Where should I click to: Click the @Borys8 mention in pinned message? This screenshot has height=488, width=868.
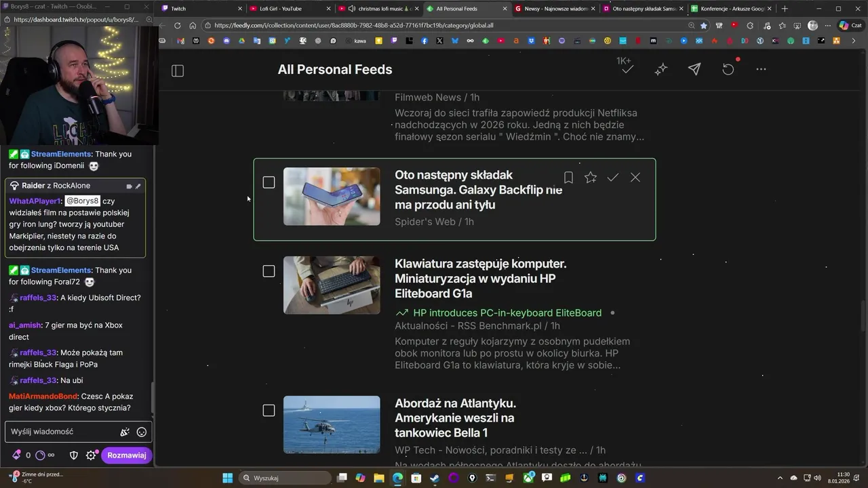(x=83, y=201)
